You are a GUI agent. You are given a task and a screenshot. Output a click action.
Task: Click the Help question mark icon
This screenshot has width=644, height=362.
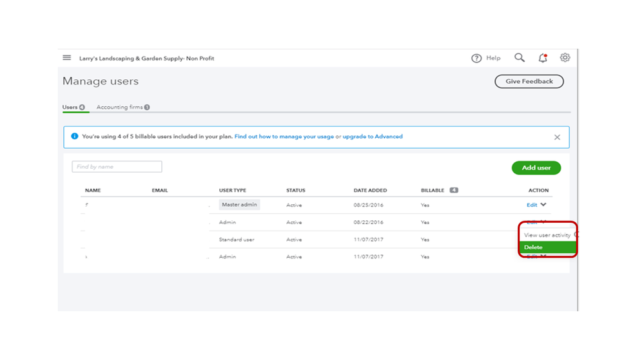(x=476, y=58)
